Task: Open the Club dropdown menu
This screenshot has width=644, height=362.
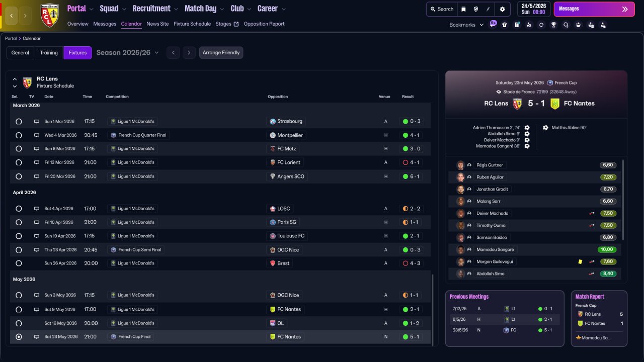Action: 241,9
